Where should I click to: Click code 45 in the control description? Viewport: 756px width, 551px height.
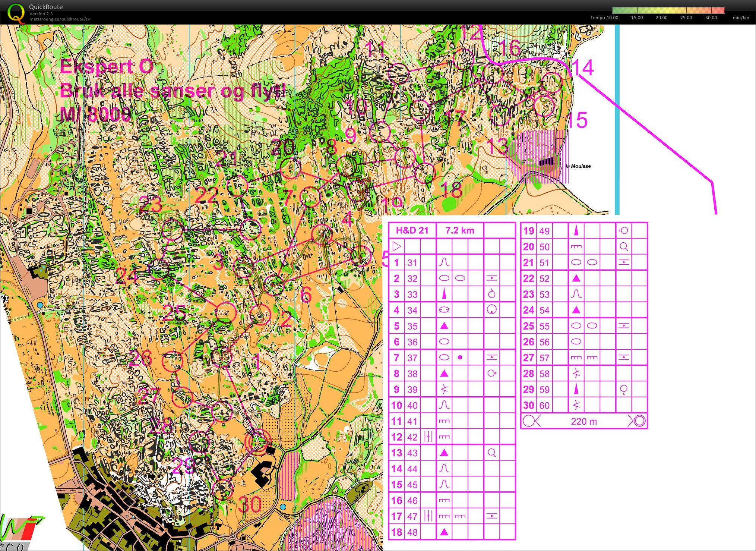[x=412, y=485]
